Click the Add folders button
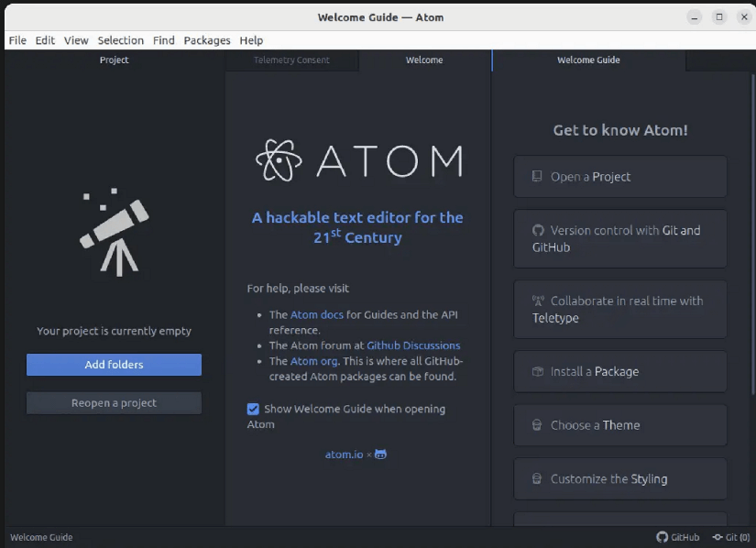Image resolution: width=756 pixels, height=548 pixels. click(115, 365)
